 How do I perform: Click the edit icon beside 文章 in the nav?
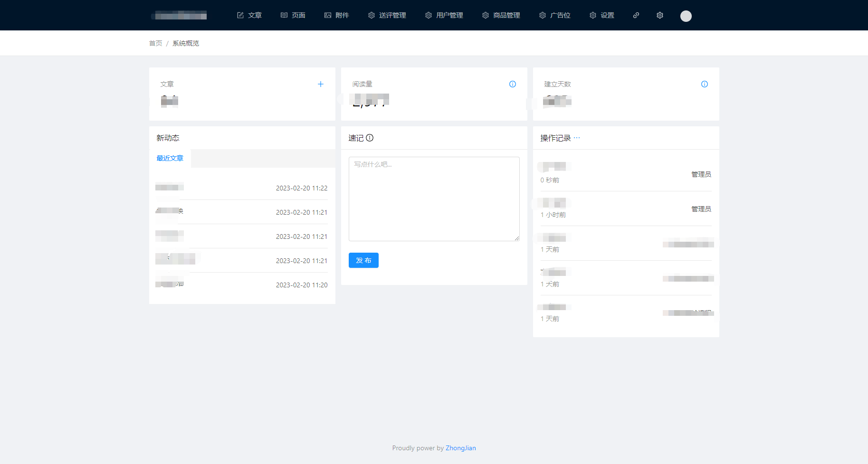click(x=240, y=15)
